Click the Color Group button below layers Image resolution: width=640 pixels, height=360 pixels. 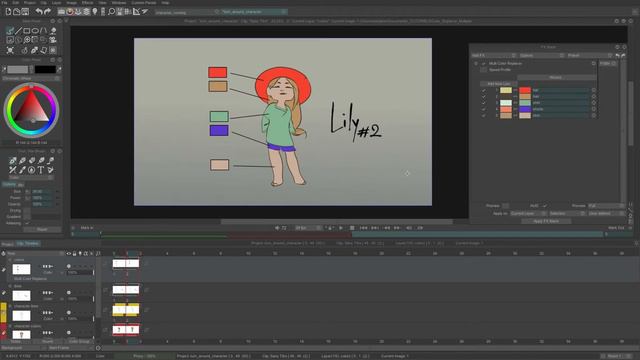click(79, 341)
